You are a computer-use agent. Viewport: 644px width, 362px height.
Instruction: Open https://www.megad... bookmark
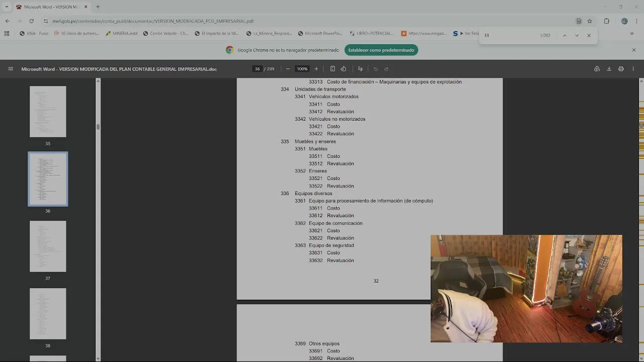click(424, 34)
